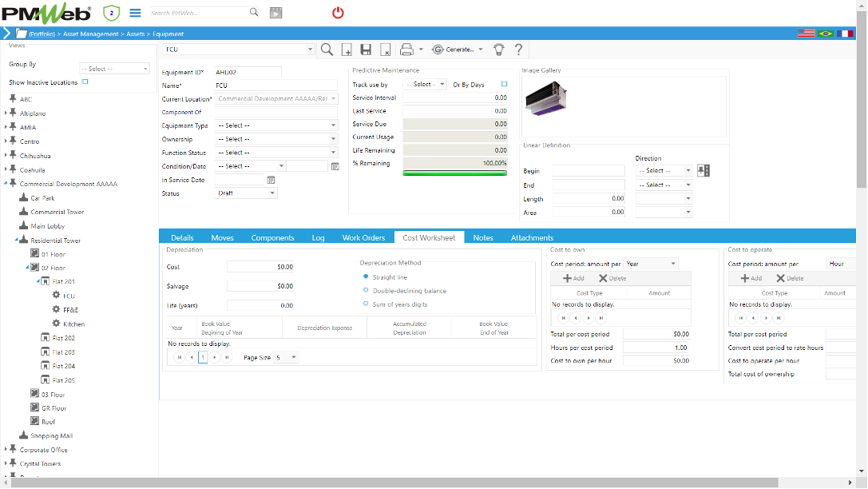
Task: Click the Equipment ID input field
Action: coord(248,72)
